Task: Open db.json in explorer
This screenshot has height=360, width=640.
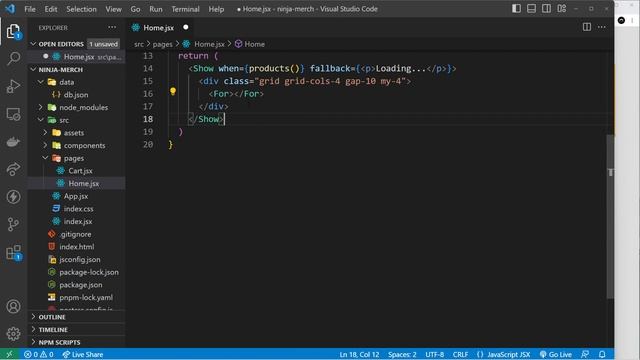Action: click(x=76, y=95)
